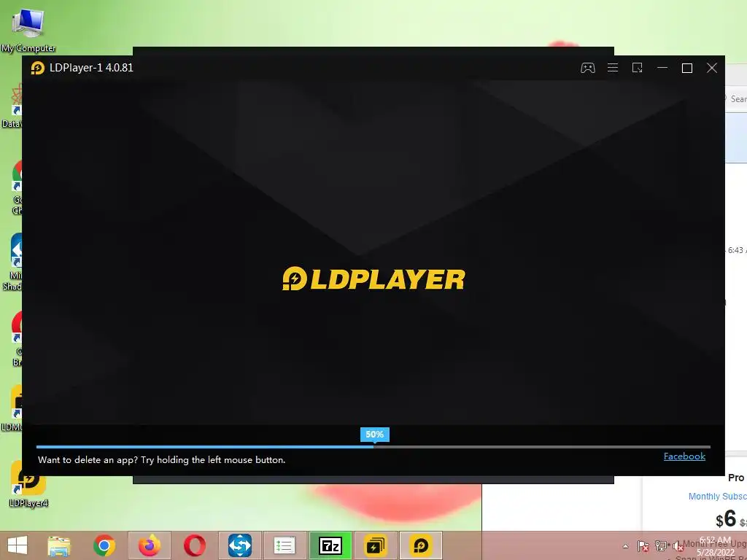The width and height of the screenshot is (747, 560).
Task: Click the LDPlayer logo icon in title bar
Action: coord(37,68)
